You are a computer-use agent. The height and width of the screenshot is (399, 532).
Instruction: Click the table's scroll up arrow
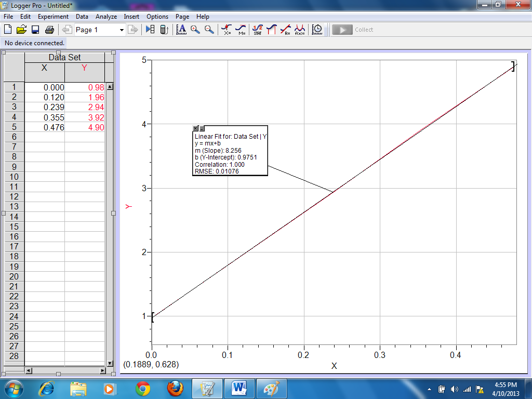(x=110, y=87)
